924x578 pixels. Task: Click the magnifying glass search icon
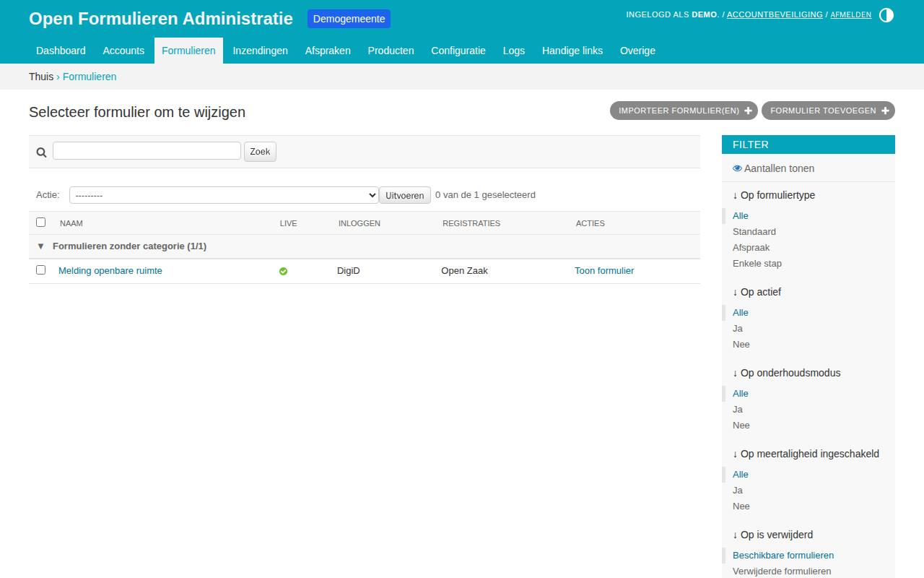(x=41, y=152)
